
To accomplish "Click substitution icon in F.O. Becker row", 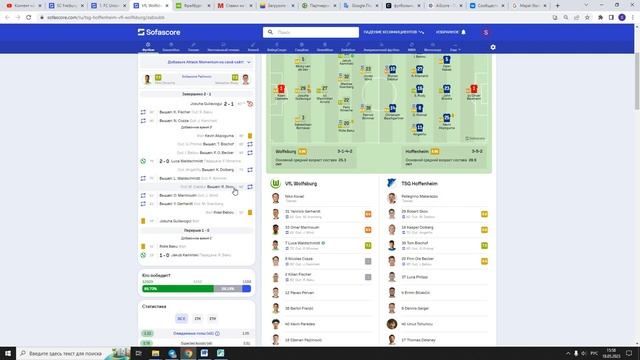I will tap(250, 153).
